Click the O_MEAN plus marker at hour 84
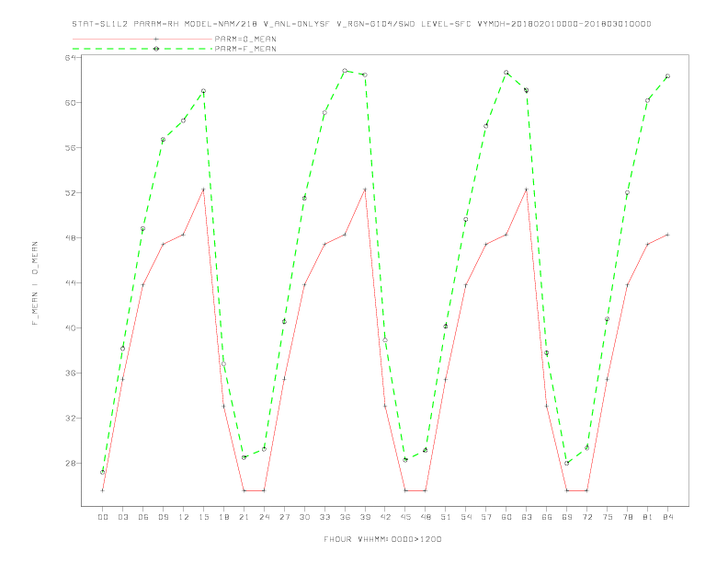 (668, 235)
